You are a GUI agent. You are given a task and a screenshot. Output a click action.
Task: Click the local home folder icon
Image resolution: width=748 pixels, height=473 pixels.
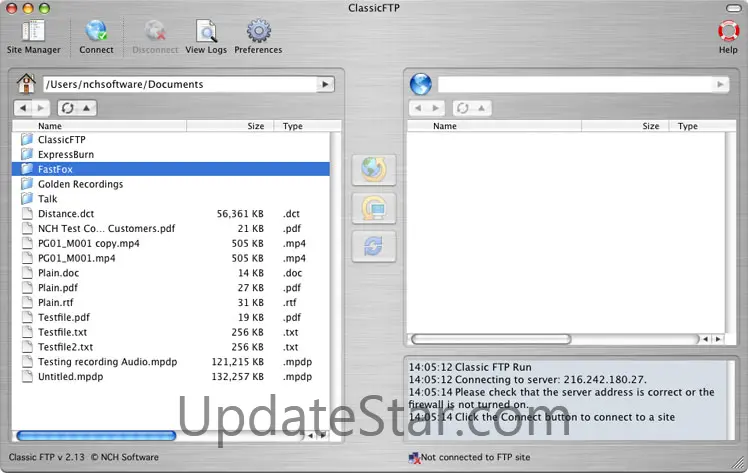click(x=26, y=84)
